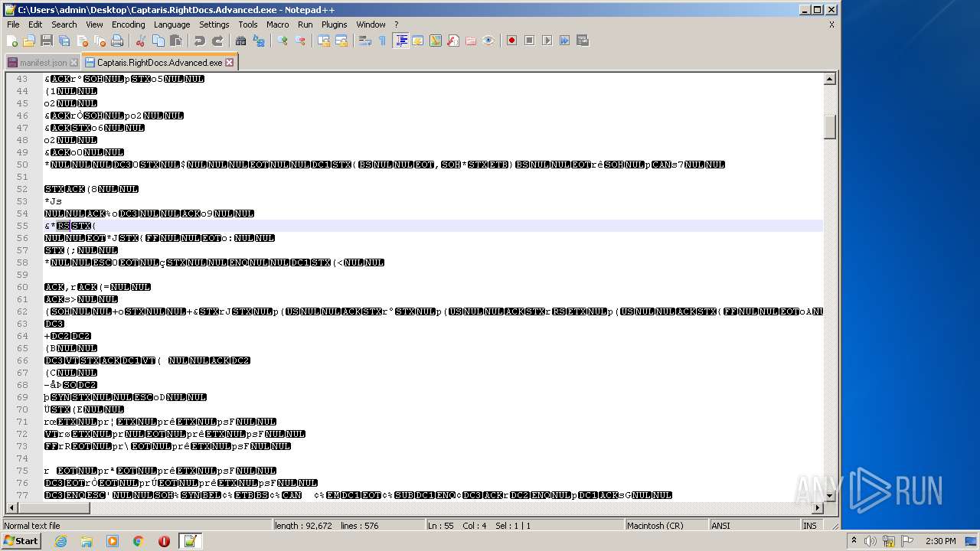The width and height of the screenshot is (980, 551).
Task: Show the Document Map panel
Action: pos(436,41)
